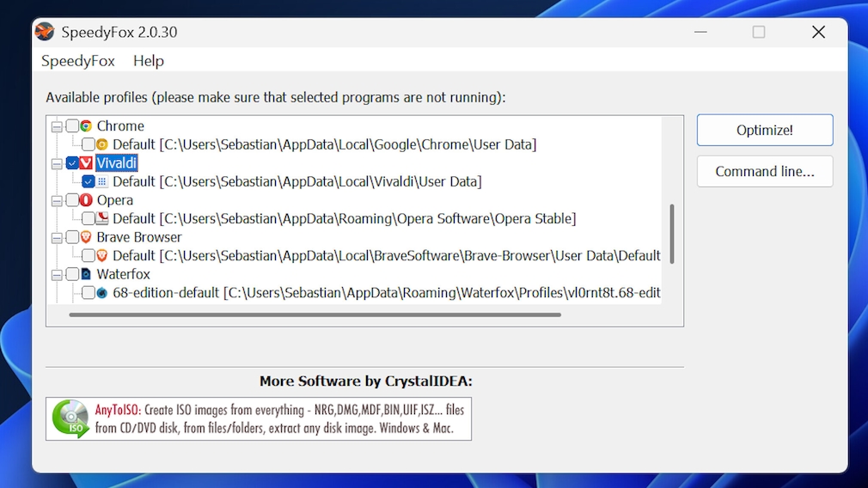The image size is (868, 488).
Task: Tick the Brave Browser checkbox
Action: pyautogui.click(x=72, y=237)
